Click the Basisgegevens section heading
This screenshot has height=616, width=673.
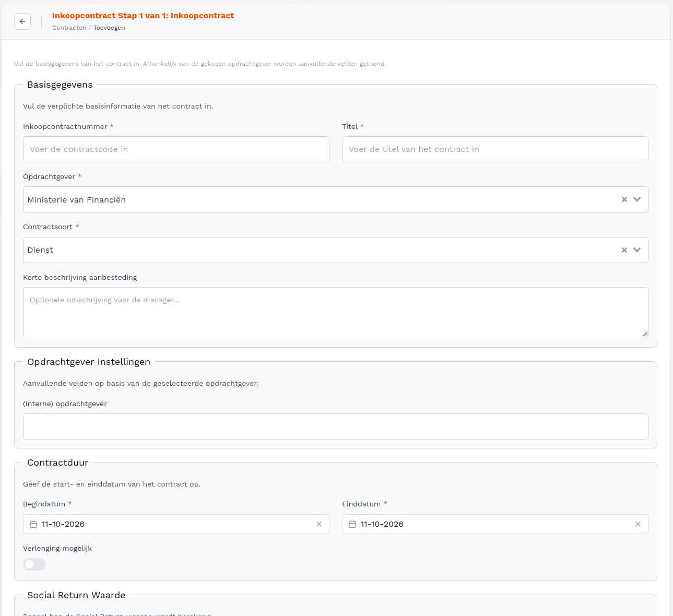coord(60,85)
